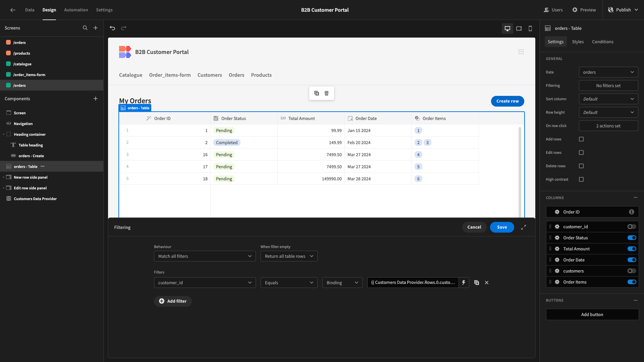Switch to mobile preview icon
This screenshot has width=644, height=362.
pyautogui.click(x=530, y=28)
